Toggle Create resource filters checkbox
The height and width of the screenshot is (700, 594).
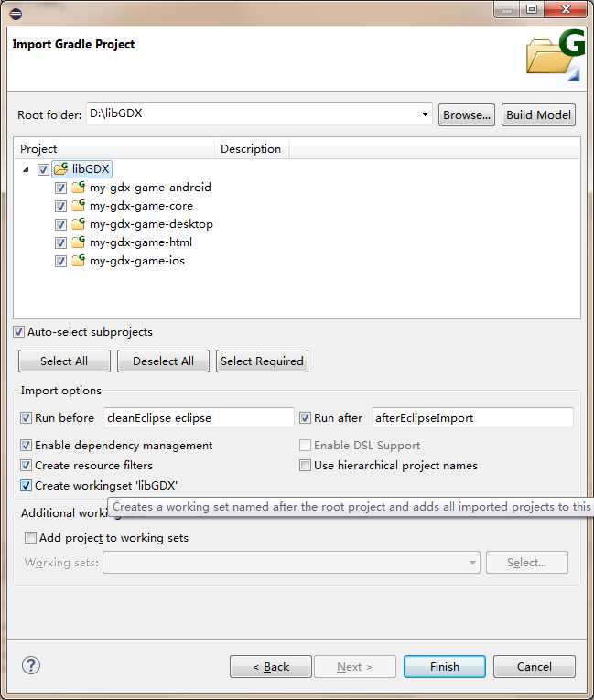tap(26, 465)
